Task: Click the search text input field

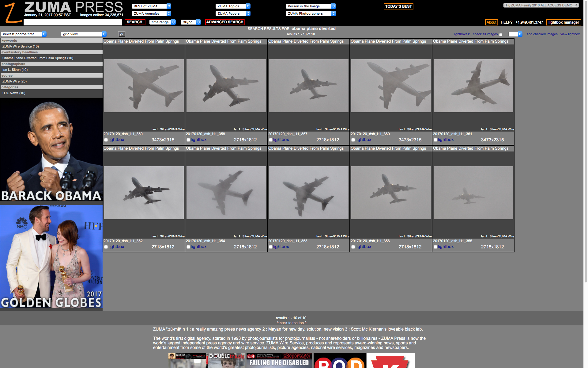Action: (73, 22)
